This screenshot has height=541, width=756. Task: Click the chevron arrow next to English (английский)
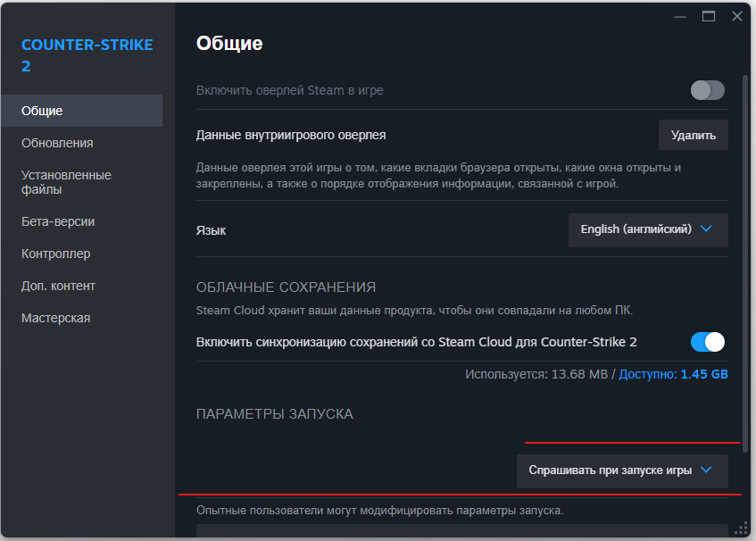tap(707, 229)
